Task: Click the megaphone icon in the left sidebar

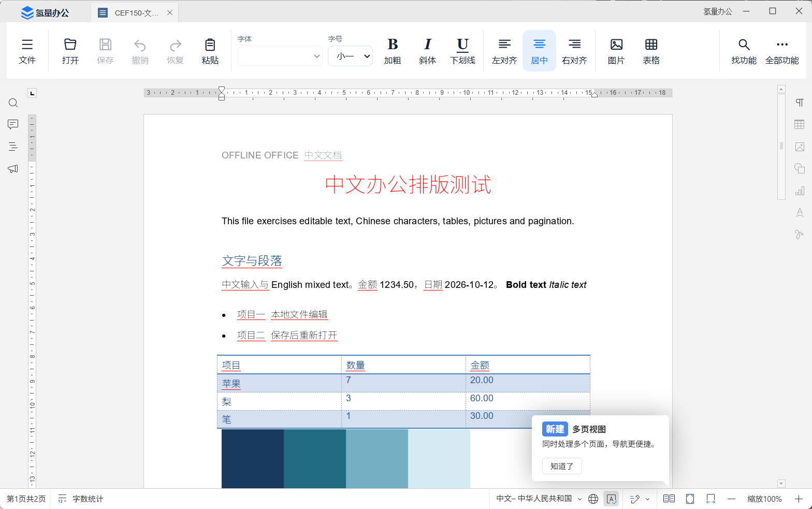Action: (13, 169)
